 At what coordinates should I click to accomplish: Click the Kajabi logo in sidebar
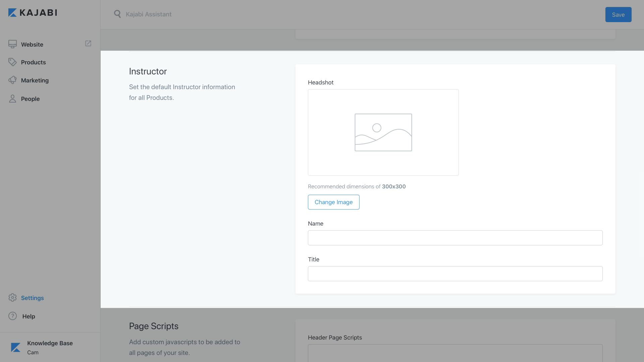click(x=33, y=13)
